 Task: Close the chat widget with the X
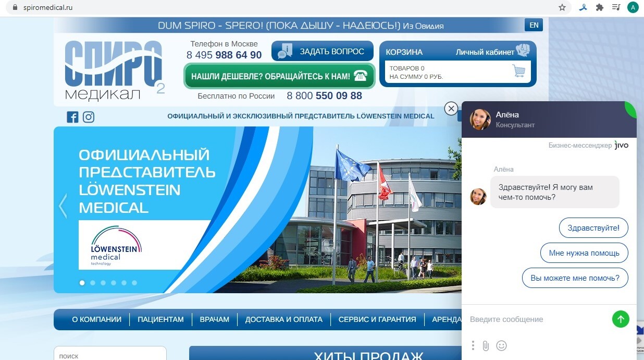(451, 109)
